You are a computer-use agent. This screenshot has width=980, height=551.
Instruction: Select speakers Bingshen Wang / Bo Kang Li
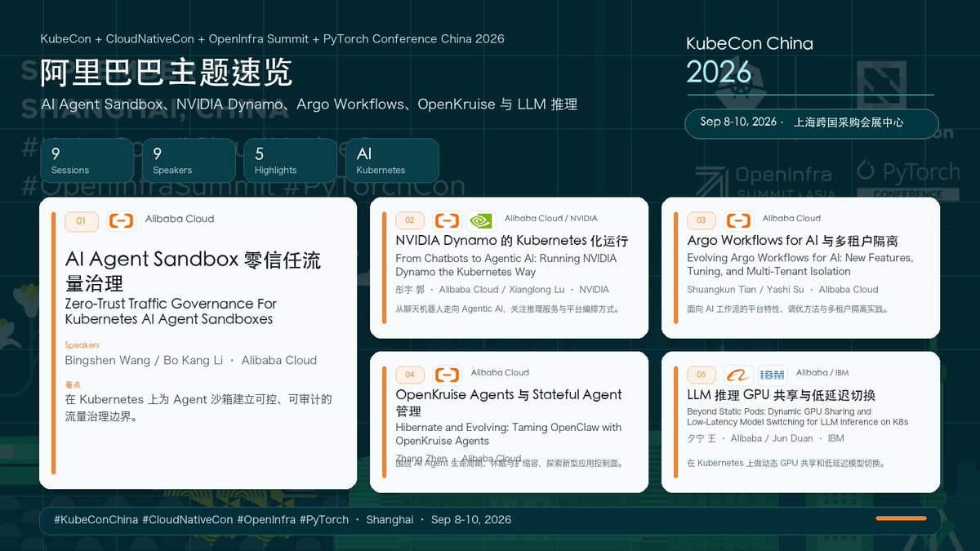pos(191,360)
